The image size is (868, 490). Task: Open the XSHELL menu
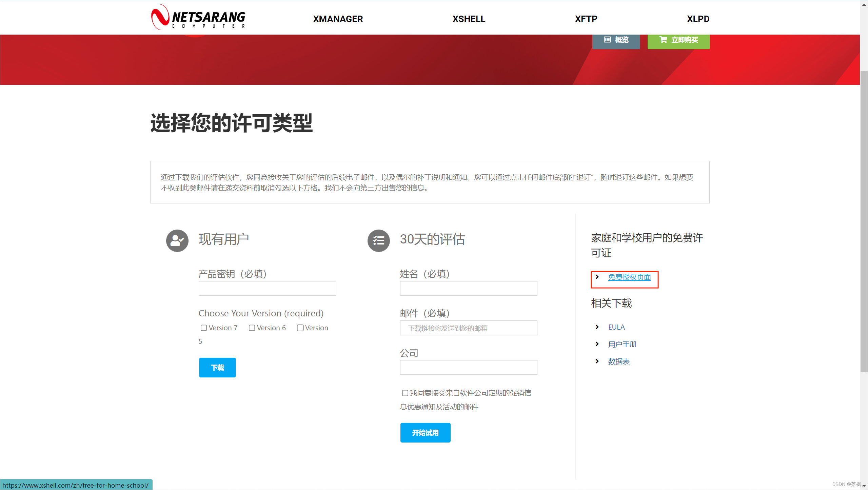(469, 19)
